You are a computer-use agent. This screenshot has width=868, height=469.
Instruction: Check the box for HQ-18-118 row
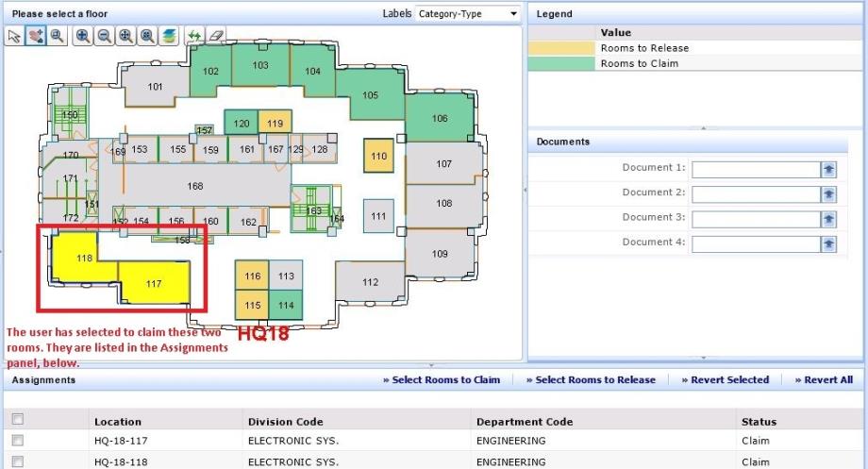pyautogui.click(x=17, y=461)
